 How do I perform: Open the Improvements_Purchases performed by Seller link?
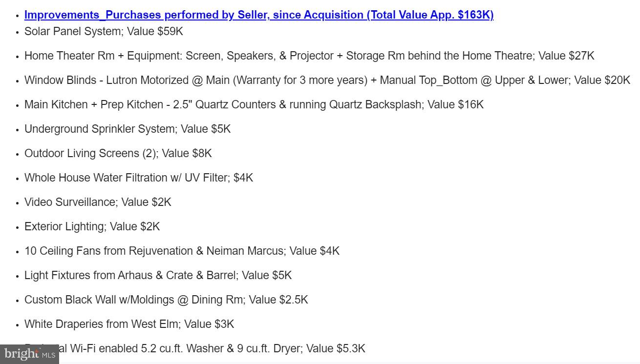pyautogui.click(x=259, y=15)
